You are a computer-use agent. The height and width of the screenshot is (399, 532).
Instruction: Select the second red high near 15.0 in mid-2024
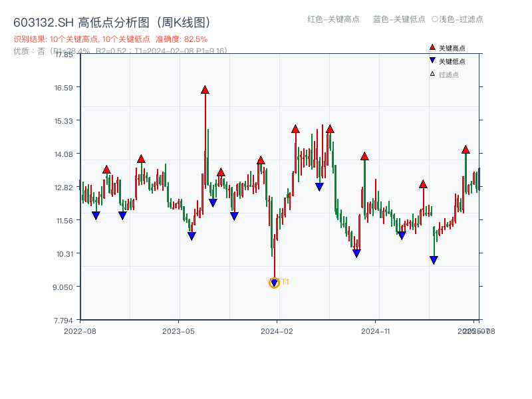coord(330,129)
